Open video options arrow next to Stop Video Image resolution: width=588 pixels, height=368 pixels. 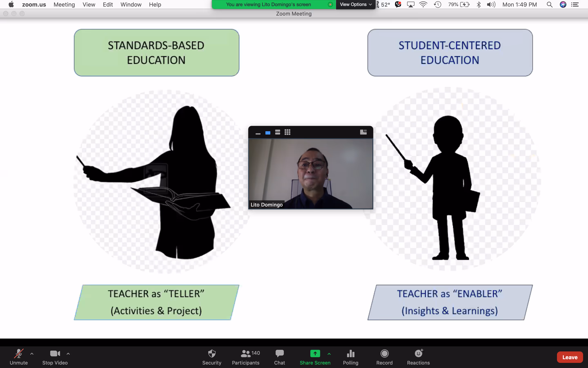[x=68, y=354]
